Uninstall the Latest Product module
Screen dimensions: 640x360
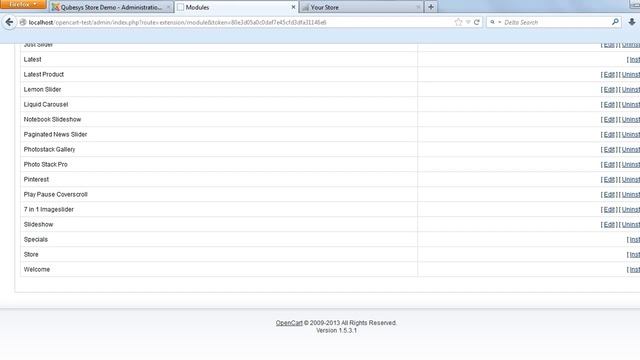coord(631,74)
